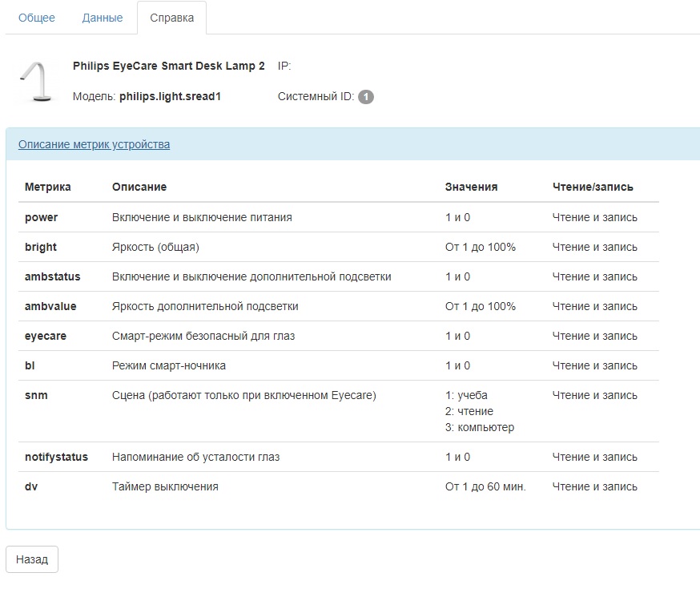Collapse the Описание метрик устройства panel
This screenshot has height=601, width=700.
(x=94, y=144)
